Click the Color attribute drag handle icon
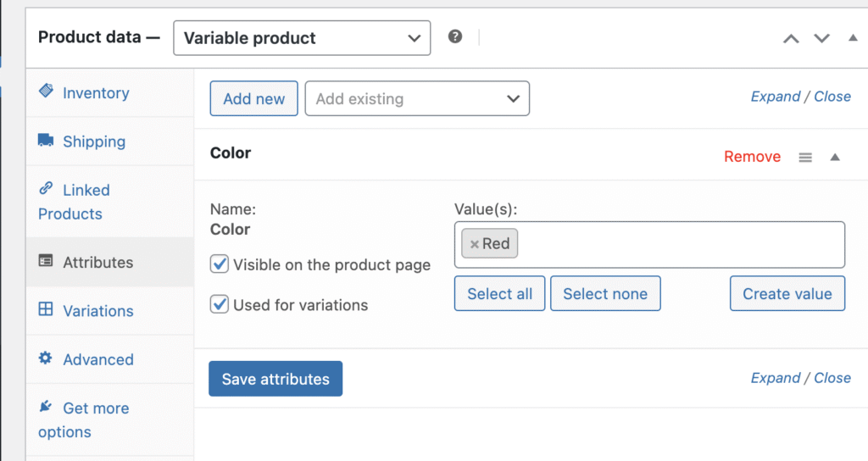Image resolution: width=868 pixels, height=461 pixels. [805, 158]
